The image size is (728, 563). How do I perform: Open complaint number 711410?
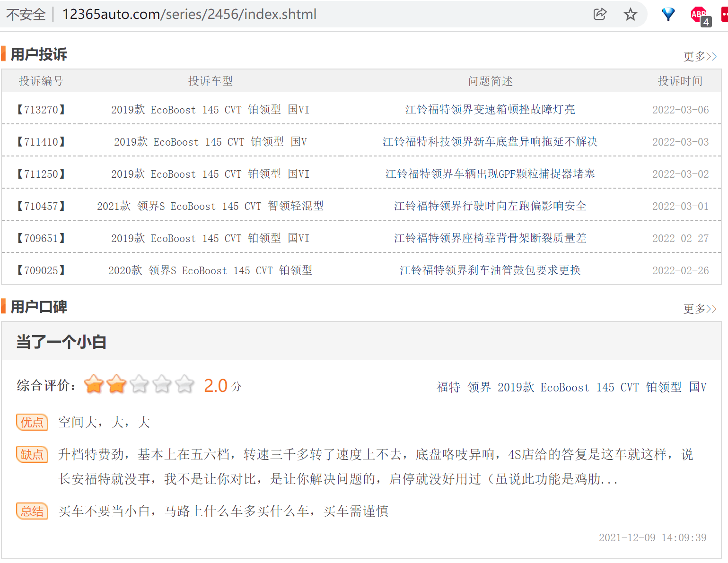click(x=41, y=142)
